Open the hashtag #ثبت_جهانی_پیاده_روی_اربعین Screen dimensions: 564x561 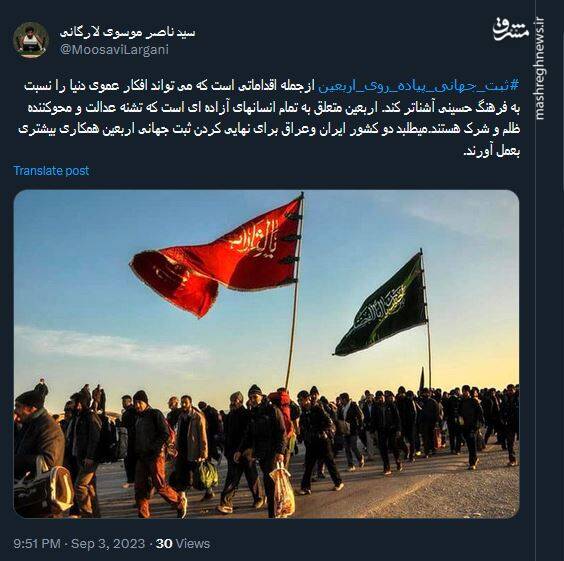pyautogui.click(x=419, y=86)
